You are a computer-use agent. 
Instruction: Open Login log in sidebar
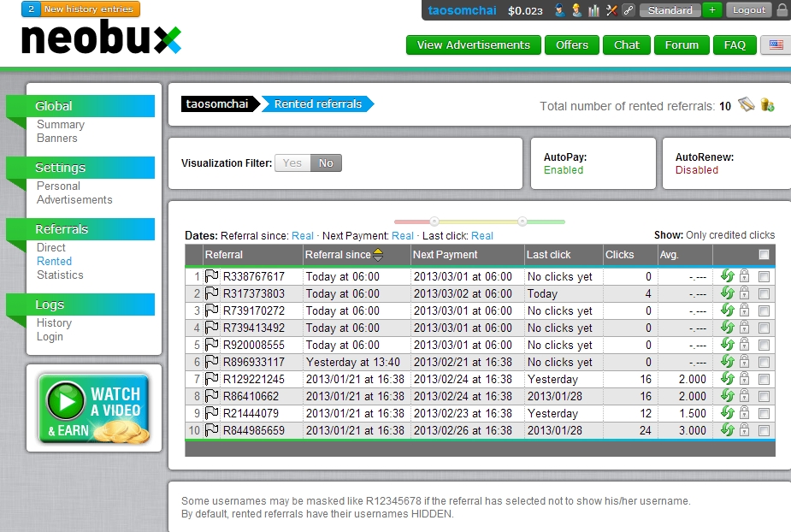50,337
